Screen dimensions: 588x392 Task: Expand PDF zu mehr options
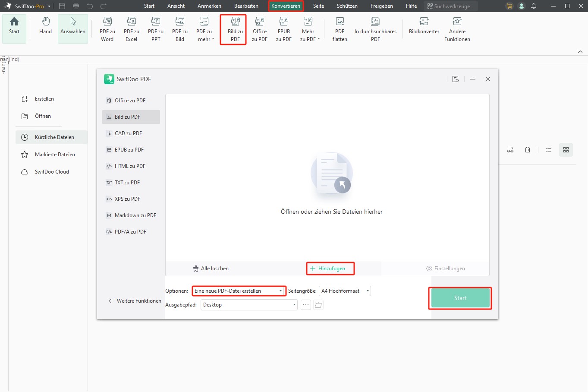pyautogui.click(x=204, y=29)
